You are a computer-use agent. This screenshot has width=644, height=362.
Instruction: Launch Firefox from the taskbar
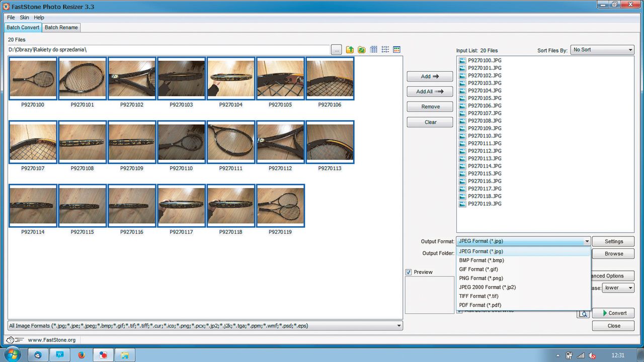point(82,355)
